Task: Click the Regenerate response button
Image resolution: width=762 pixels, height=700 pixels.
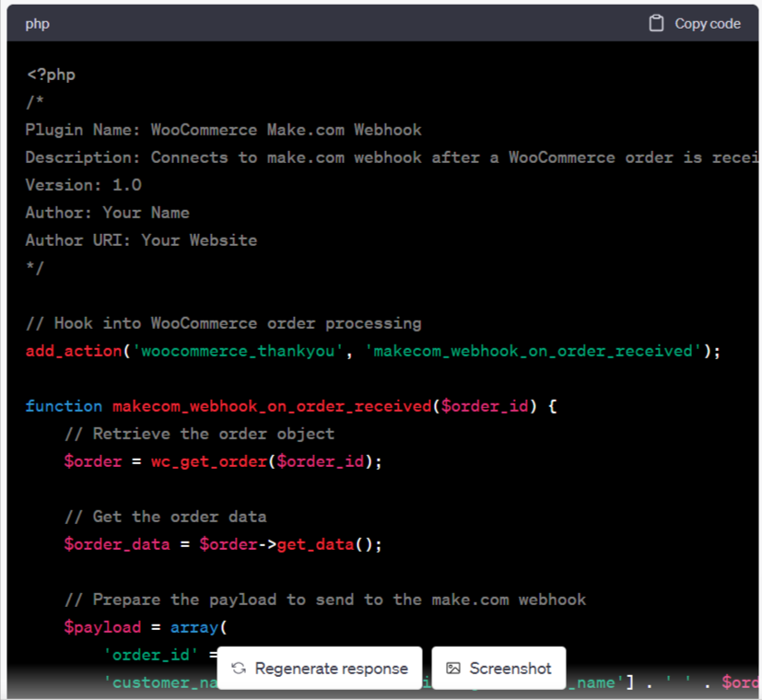Action: point(320,668)
